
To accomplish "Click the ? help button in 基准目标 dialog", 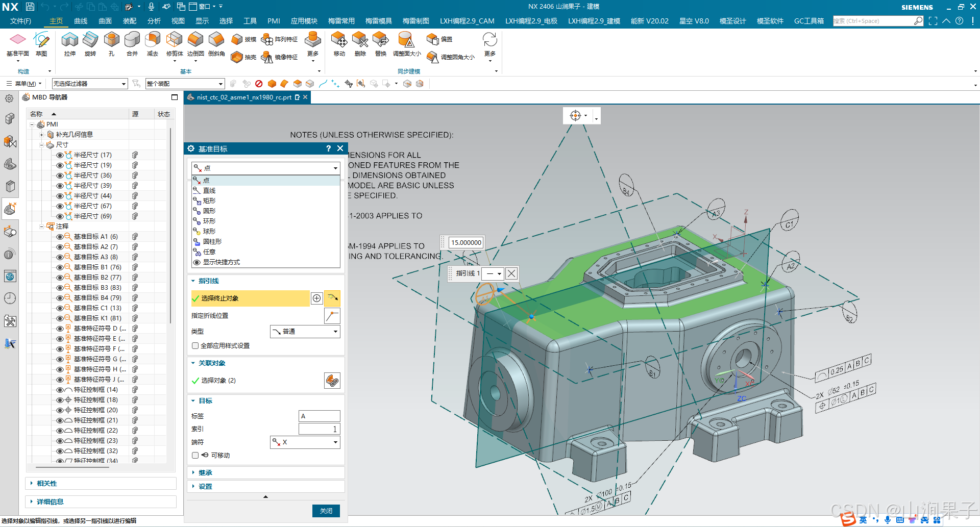I will tap(328, 148).
